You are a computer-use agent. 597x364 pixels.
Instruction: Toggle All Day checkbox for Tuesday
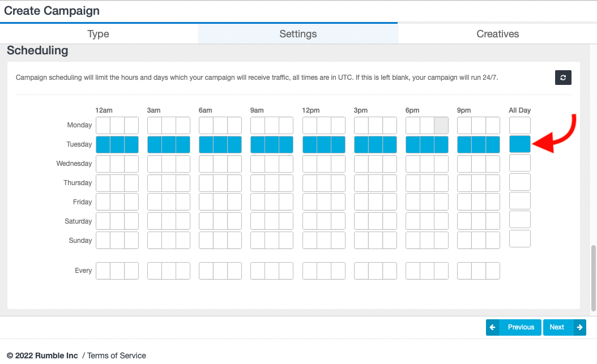(519, 144)
